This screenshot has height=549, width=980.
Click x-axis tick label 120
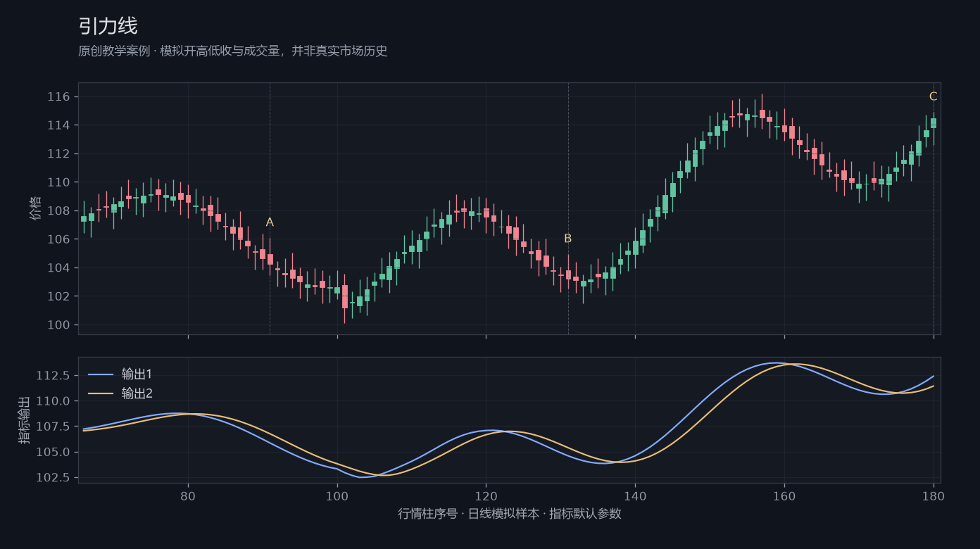pyautogui.click(x=486, y=496)
